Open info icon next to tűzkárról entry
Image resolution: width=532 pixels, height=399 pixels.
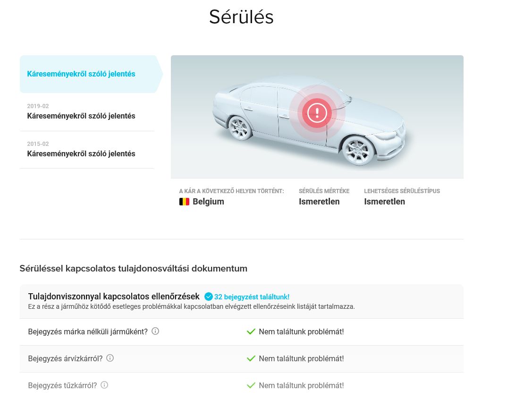tap(104, 385)
